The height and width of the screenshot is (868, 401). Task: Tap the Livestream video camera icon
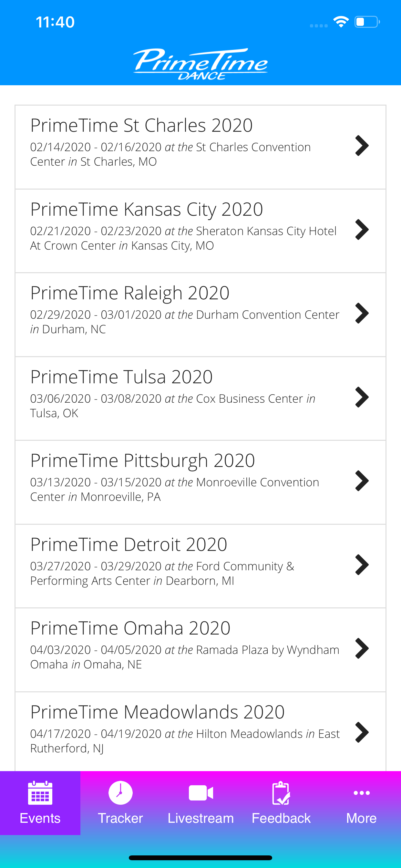(x=201, y=792)
